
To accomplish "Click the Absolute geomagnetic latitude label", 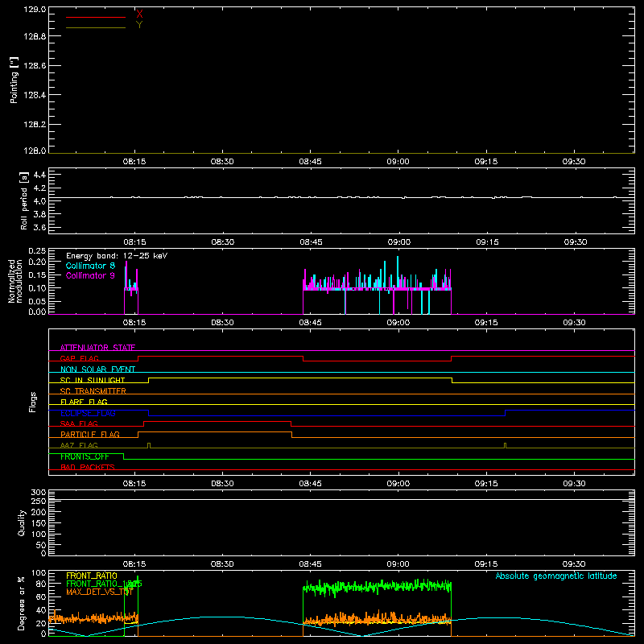I will pyautogui.click(x=556, y=576).
